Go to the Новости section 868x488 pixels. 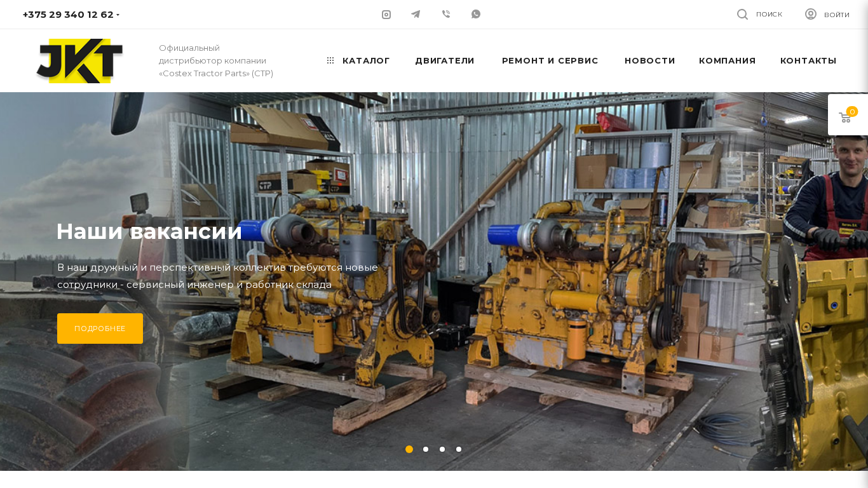point(650,61)
